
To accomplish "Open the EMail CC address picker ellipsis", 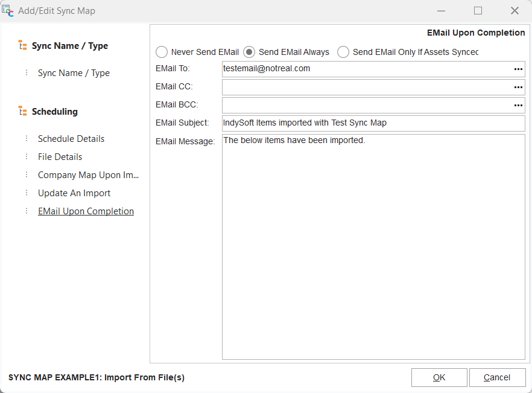I will point(518,88).
